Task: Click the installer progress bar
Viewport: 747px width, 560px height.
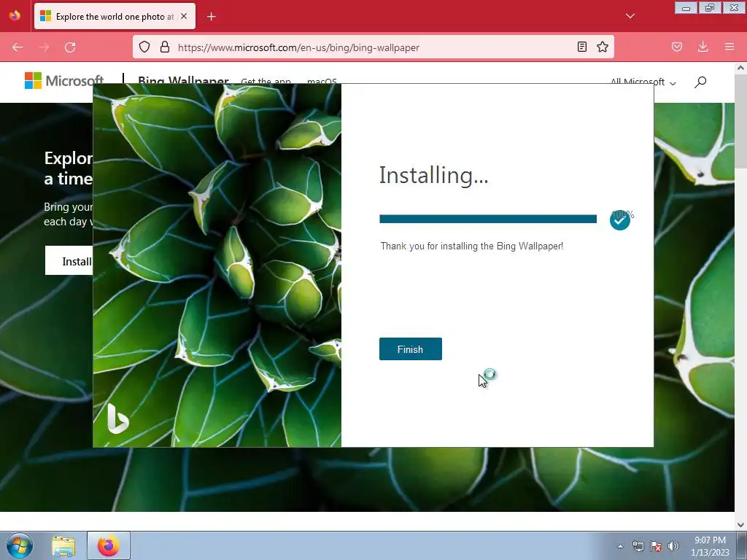Action: coord(488,219)
